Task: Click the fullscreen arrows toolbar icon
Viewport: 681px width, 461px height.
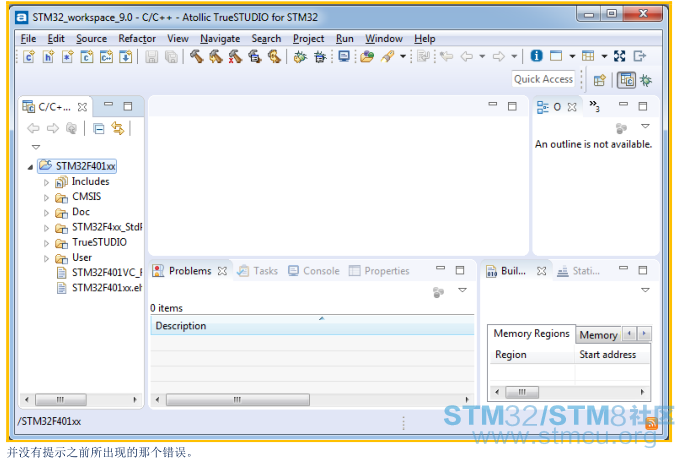Action: click(x=620, y=56)
